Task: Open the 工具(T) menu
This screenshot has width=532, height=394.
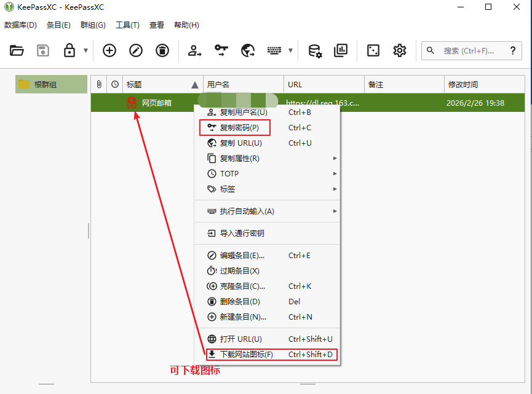Action: click(x=127, y=25)
